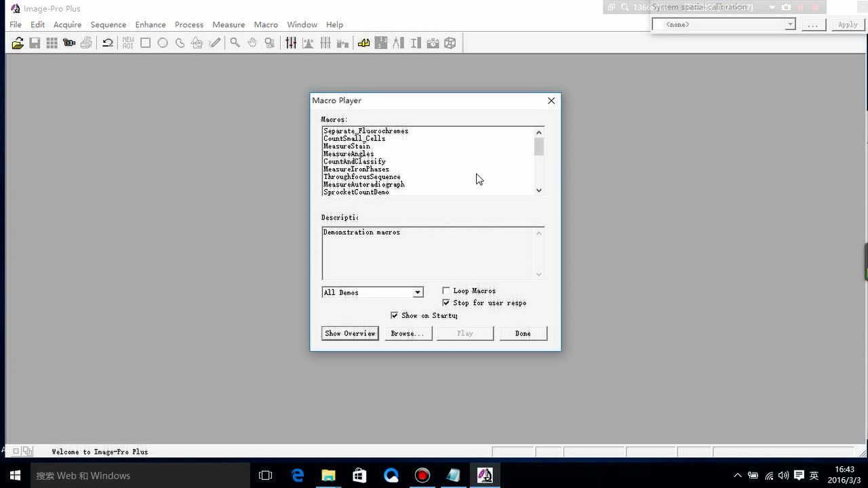This screenshot has width=868, height=488.
Task: Click the Open file folder icon
Action: pyautogui.click(x=18, y=43)
